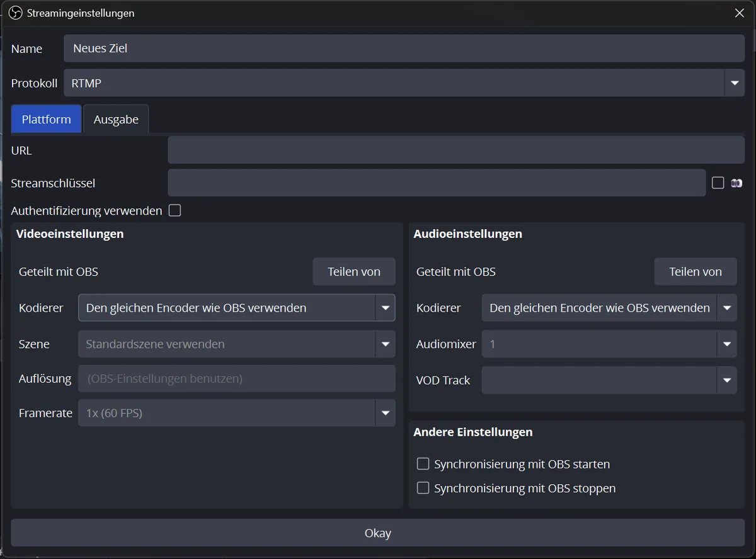Click the VOD Track label
The width and height of the screenshot is (756, 559).
pyautogui.click(x=443, y=380)
